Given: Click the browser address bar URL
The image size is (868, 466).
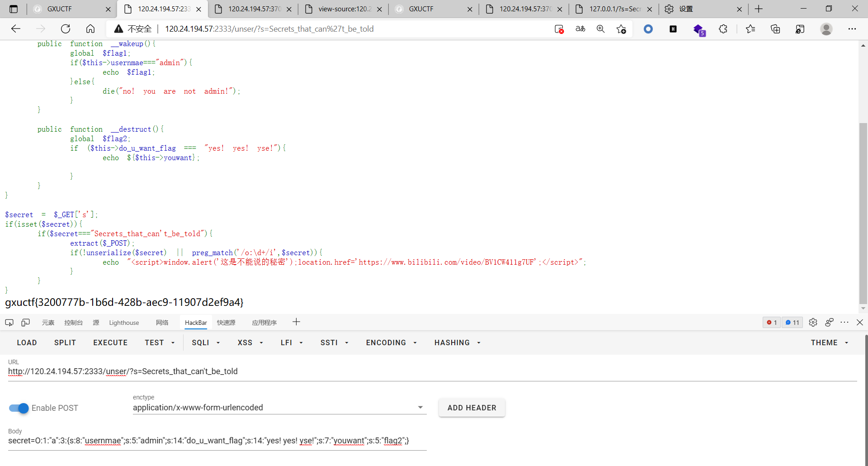Looking at the screenshot, I should [269, 29].
